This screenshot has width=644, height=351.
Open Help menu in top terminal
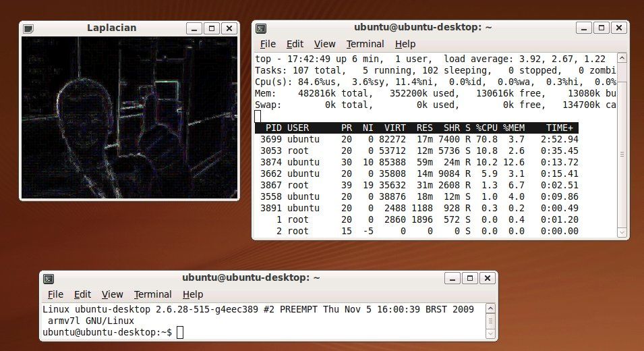[x=405, y=44]
